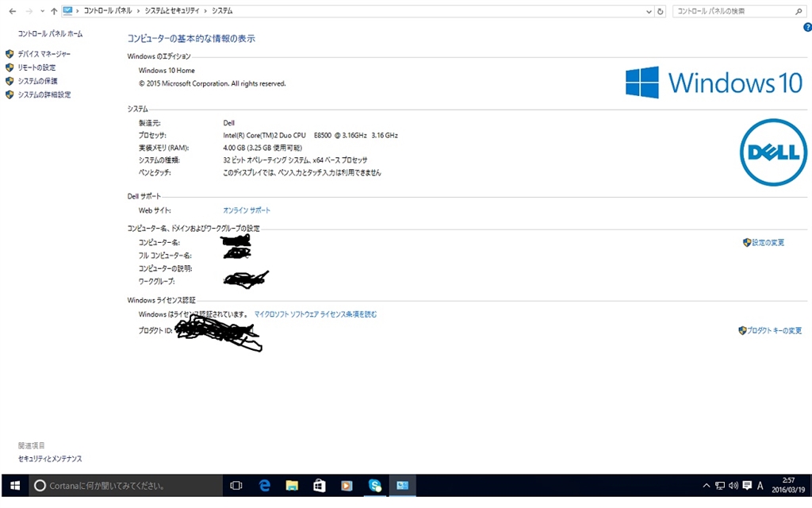Go back with the left arrow
Image resolution: width=812 pixels, height=508 pixels.
[13, 11]
